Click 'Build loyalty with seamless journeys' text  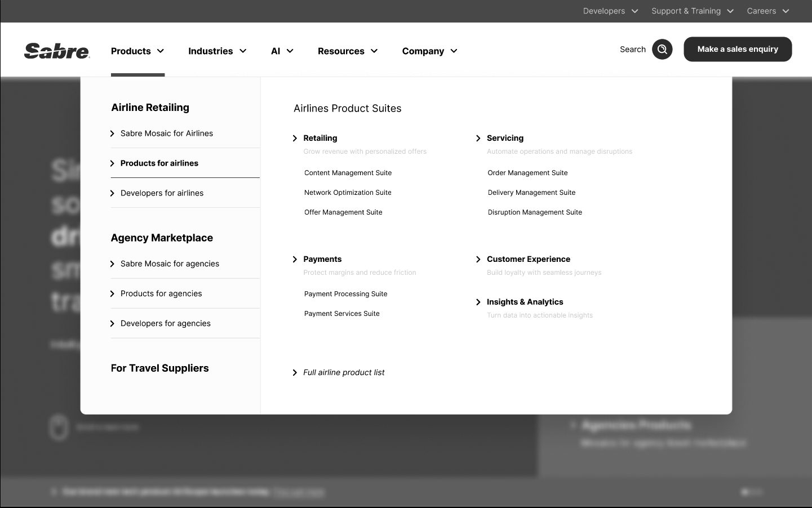click(x=544, y=273)
